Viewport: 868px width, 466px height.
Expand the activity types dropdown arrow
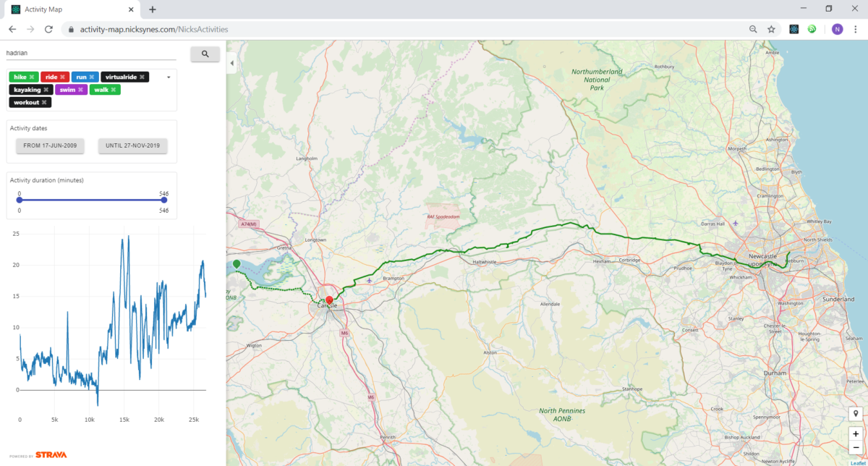[x=169, y=77]
